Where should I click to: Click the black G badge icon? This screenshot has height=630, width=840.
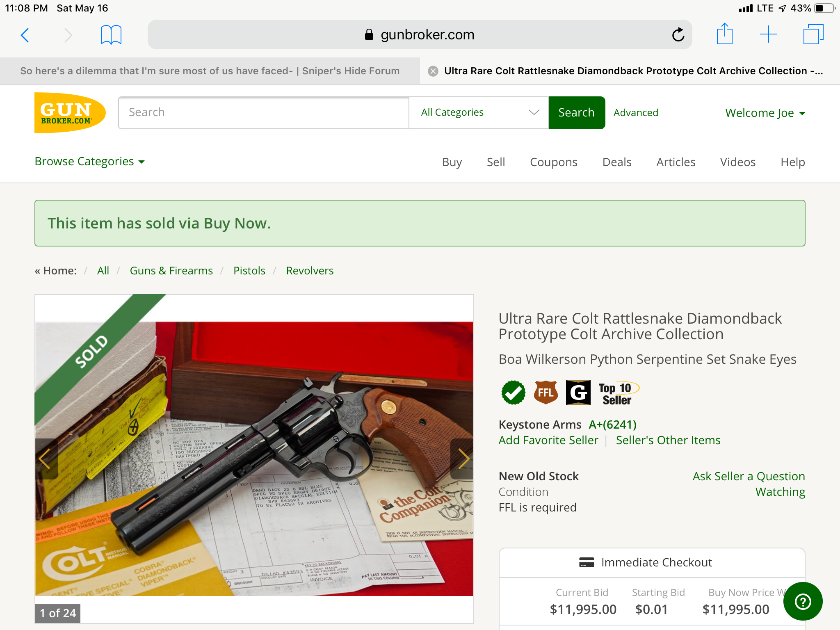pos(578,393)
